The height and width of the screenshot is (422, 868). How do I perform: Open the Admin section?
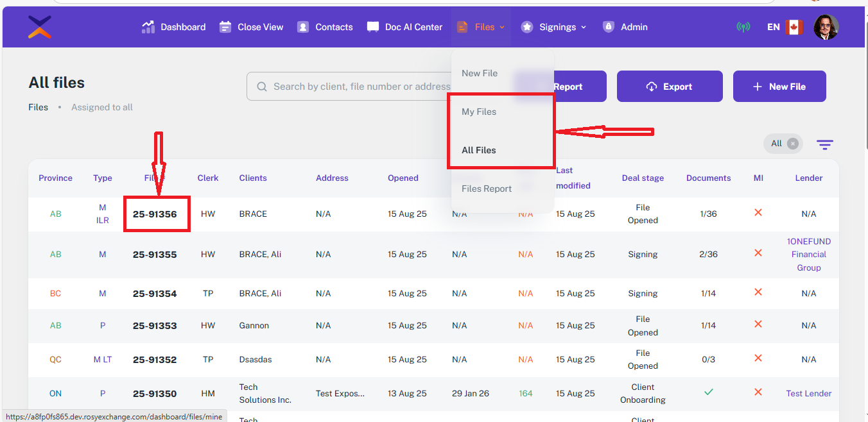(625, 27)
